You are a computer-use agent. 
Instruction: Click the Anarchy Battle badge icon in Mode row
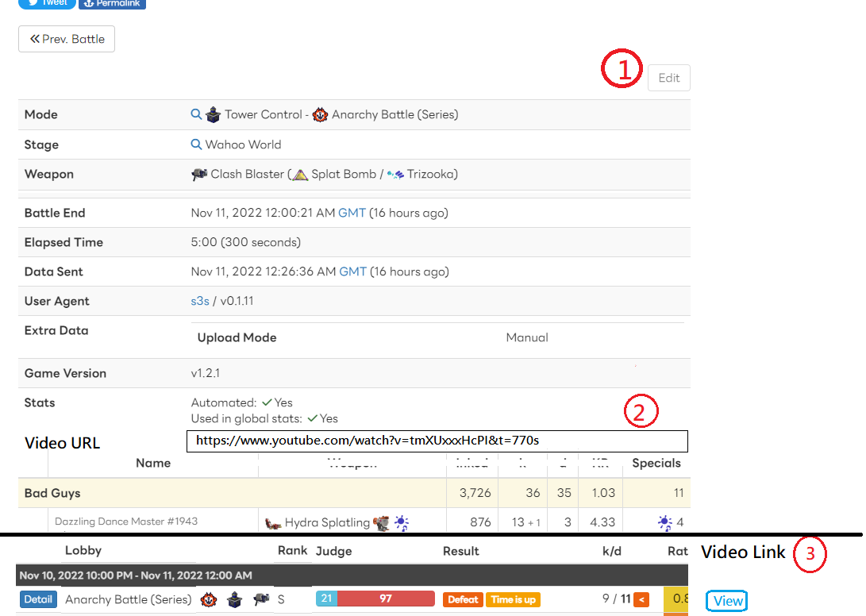tap(320, 114)
